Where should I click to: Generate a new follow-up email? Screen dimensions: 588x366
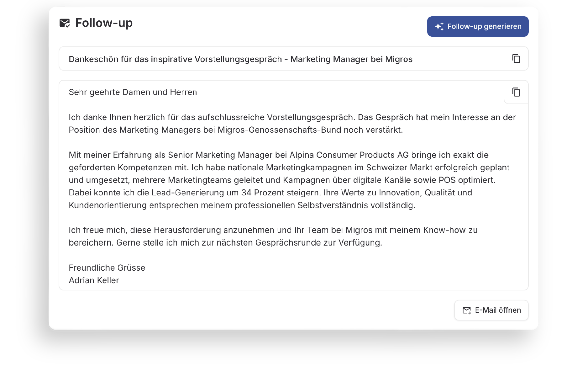click(x=477, y=26)
